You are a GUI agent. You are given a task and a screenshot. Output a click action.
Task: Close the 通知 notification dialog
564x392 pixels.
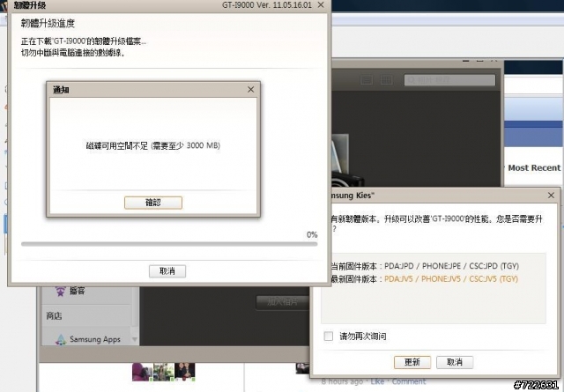point(250,90)
